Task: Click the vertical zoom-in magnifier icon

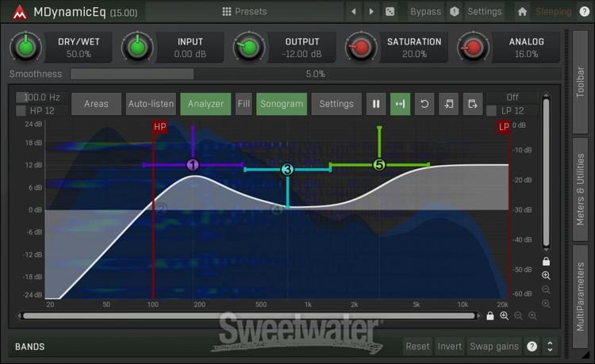Action: click(546, 275)
